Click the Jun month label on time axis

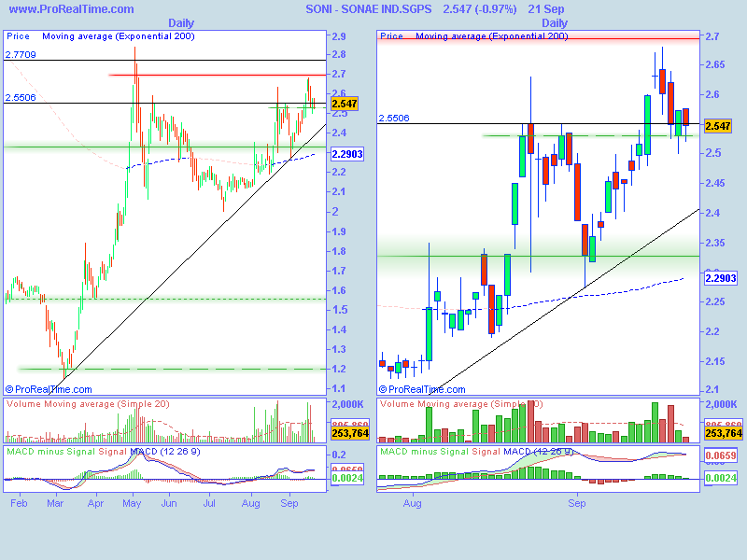[x=169, y=503]
